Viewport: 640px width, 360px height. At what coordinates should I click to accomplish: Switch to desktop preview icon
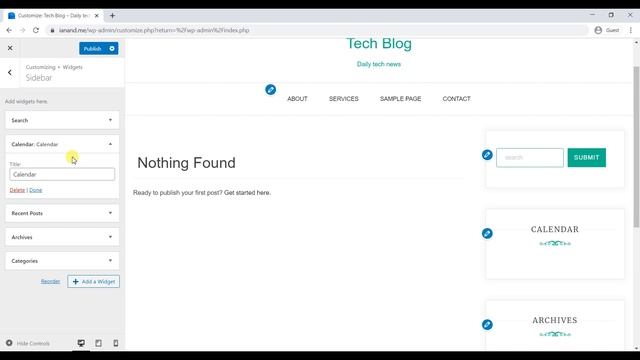(x=81, y=343)
